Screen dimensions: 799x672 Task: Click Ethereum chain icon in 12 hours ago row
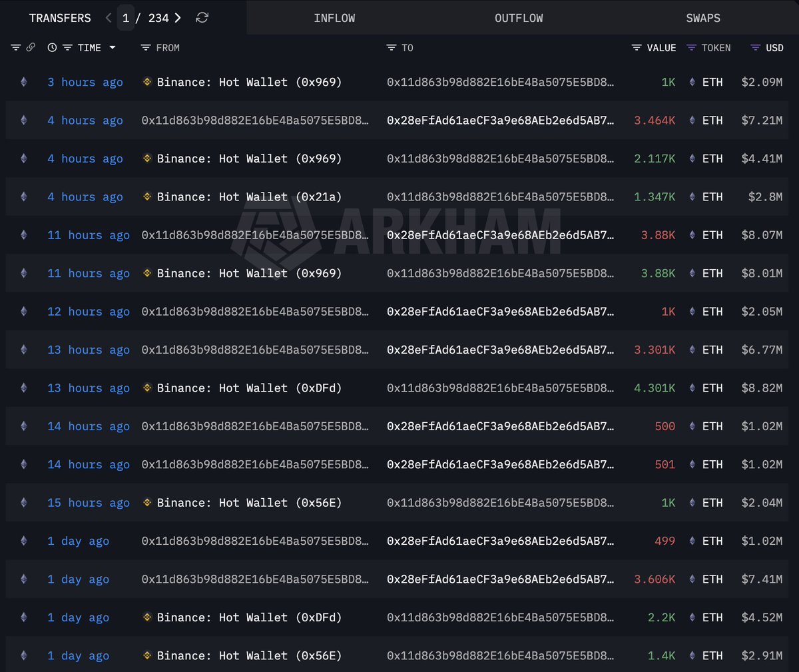click(x=24, y=312)
